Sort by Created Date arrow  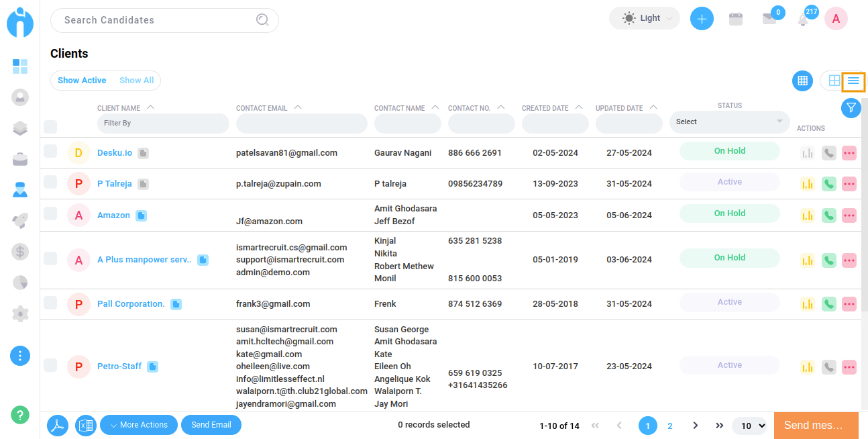(580, 107)
